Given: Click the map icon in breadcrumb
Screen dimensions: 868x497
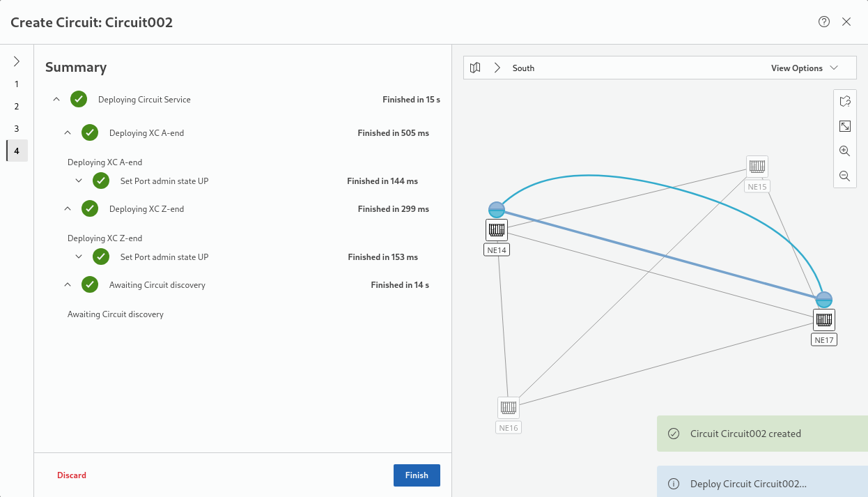Looking at the screenshot, I should coord(475,68).
